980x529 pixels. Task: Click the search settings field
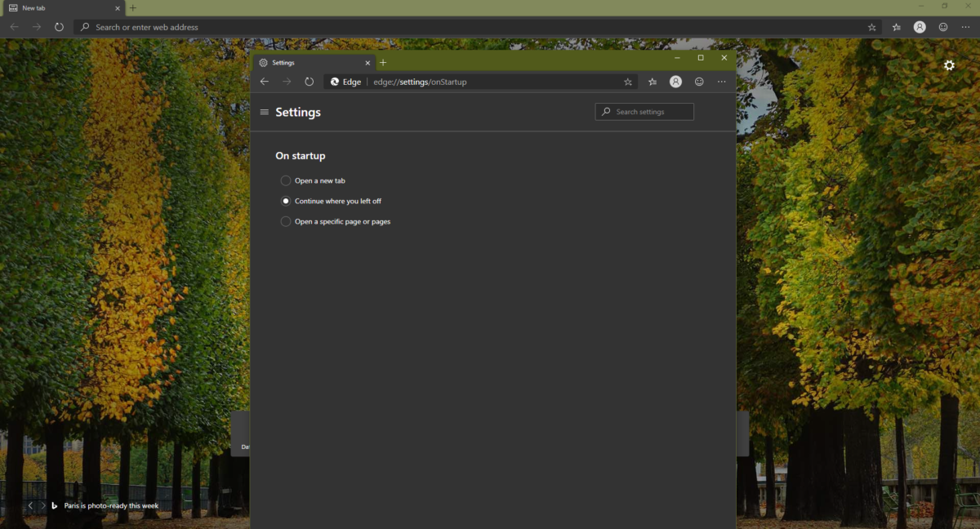(x=644, y=112)
